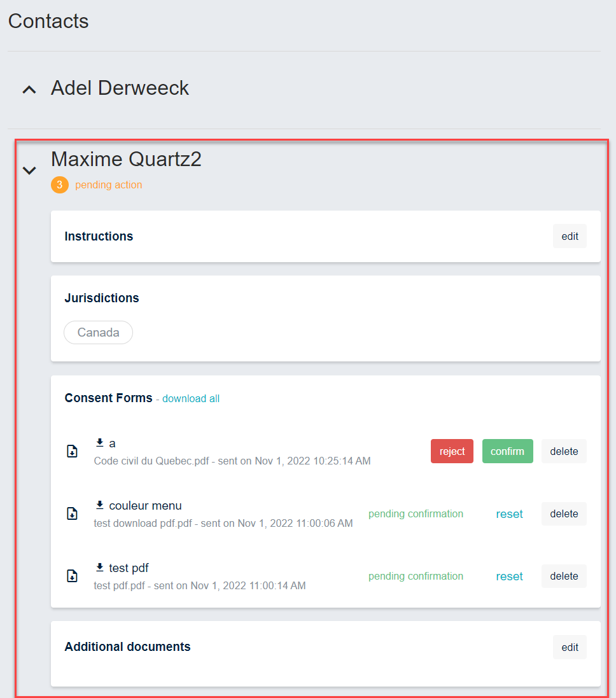Reject consent form "a"

[452, 451]
